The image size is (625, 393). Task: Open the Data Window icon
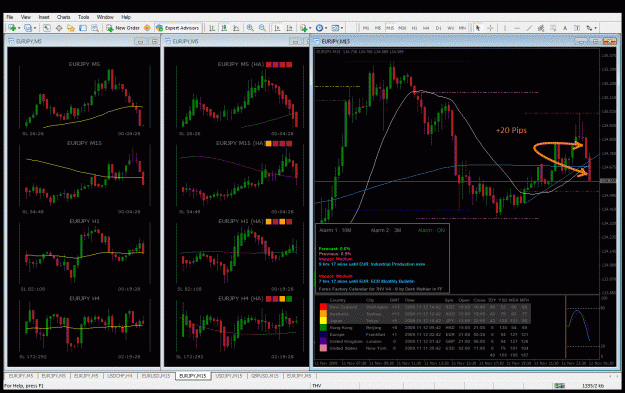click(x=59, y=28)
